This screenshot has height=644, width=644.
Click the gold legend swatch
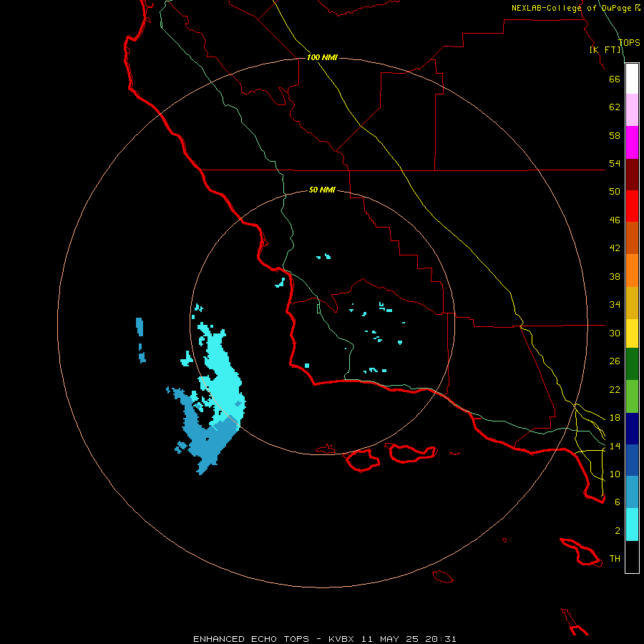(632, 303)
